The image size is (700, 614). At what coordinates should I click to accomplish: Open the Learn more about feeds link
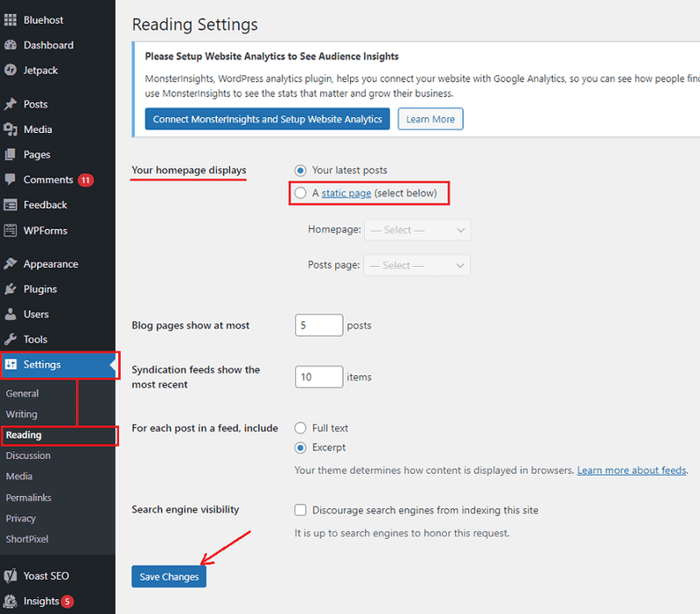pyautogui.click(x=631, y=470)
